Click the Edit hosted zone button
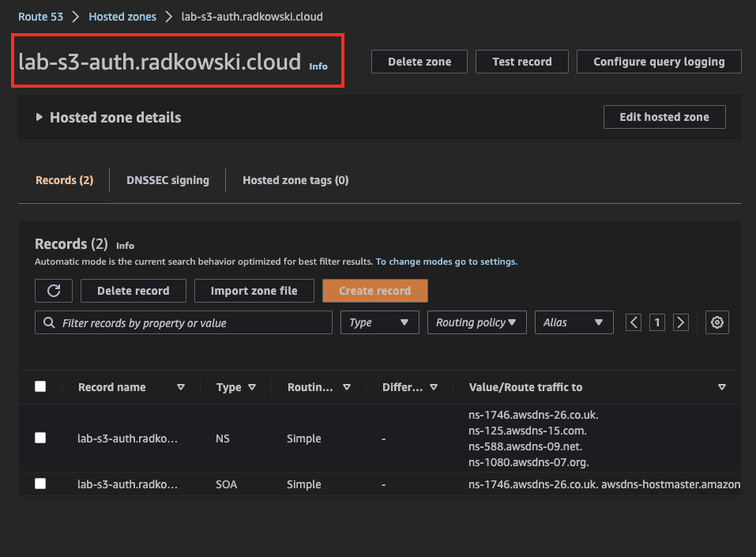Screen dimensions: 756x557 tap(664, 117)
